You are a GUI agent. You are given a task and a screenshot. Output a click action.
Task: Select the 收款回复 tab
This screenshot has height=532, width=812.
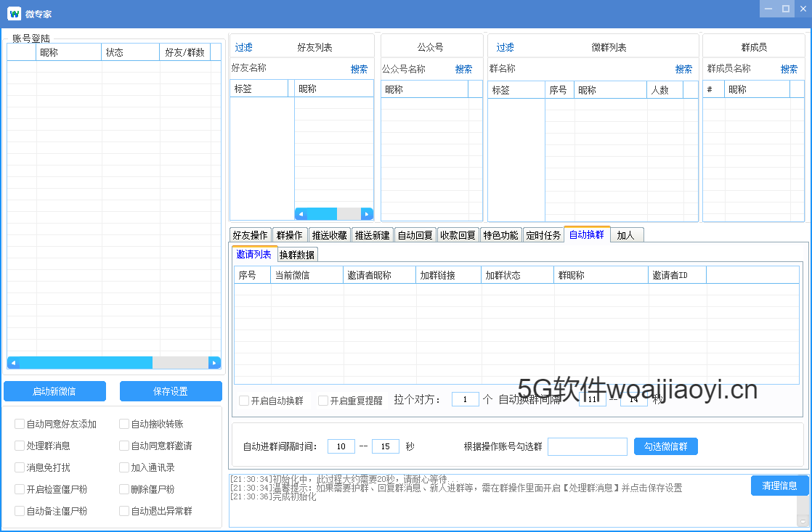coord(458,235)
